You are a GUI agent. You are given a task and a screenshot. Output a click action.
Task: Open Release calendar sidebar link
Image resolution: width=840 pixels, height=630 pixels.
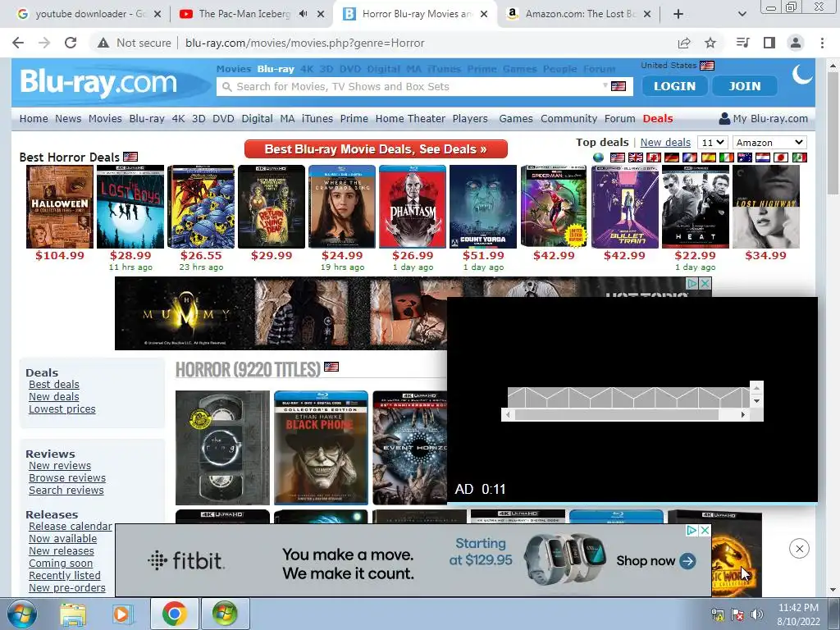point(71,526)
